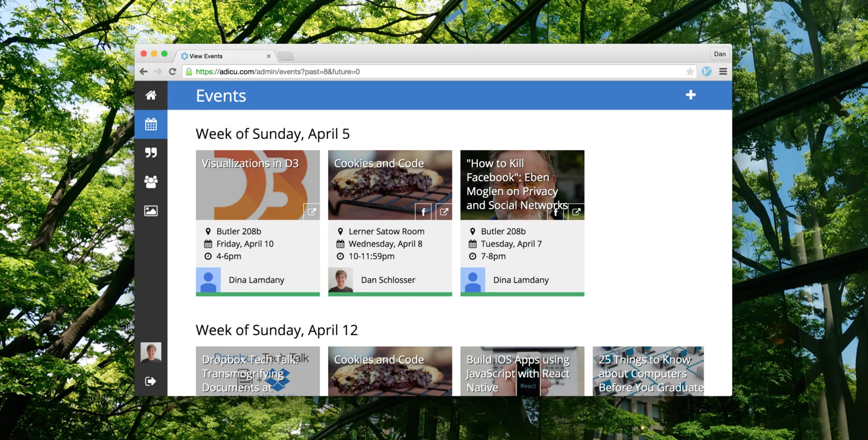Open external link on How to Kill Facebook card
The height and width of the screenshot is (440, 868).
click(x=576, y=212)
